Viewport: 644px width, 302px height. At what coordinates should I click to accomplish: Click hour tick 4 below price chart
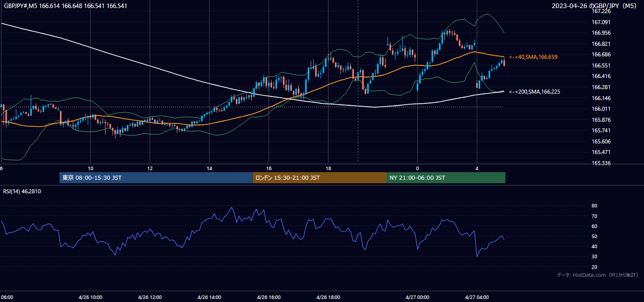(477, 168)
